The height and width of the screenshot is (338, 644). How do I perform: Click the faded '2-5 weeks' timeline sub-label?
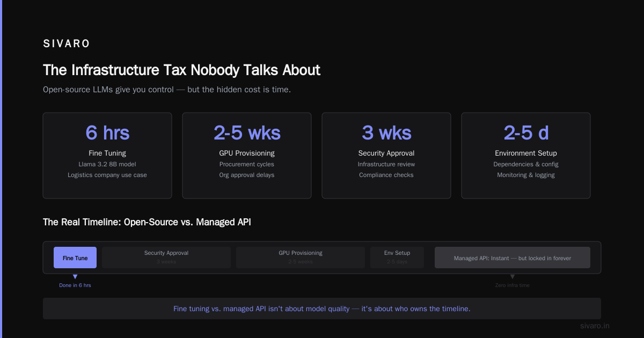tap(301, 262)
